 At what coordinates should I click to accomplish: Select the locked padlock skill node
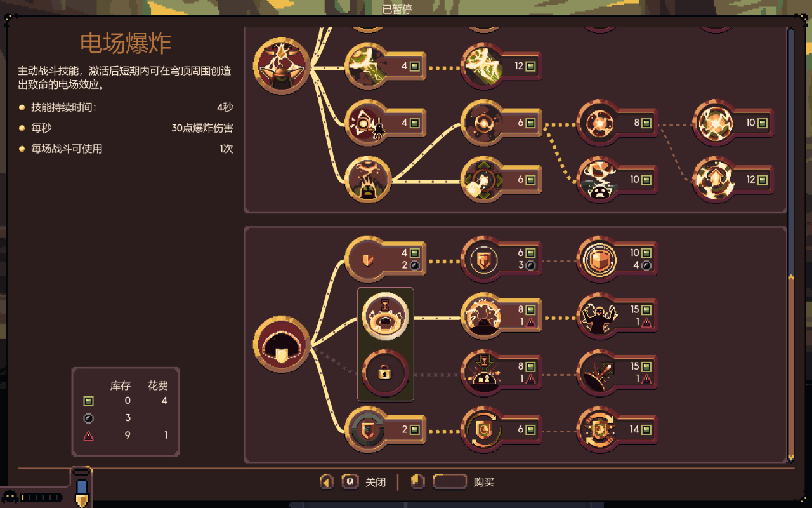[x=385, y=373]
